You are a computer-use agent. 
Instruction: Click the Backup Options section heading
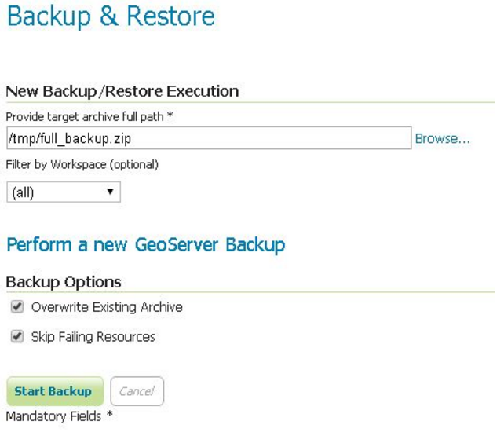pos(64,281)
